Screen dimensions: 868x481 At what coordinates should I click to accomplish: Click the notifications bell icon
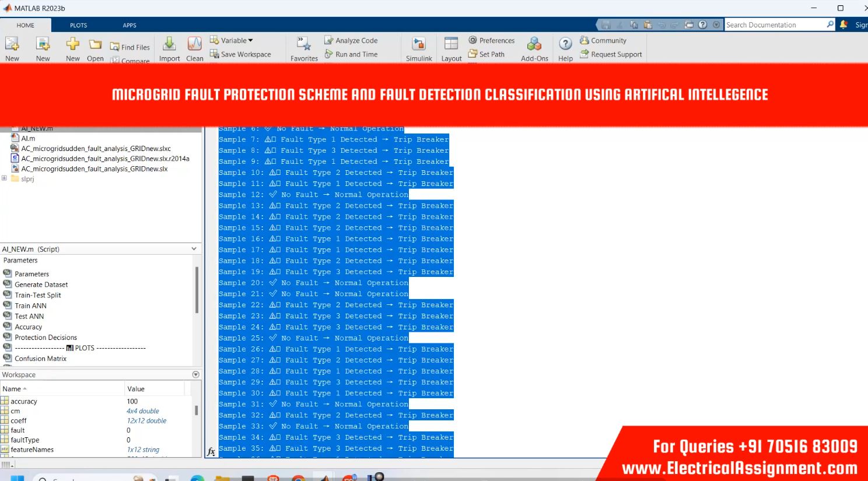[x=843, y=24]
